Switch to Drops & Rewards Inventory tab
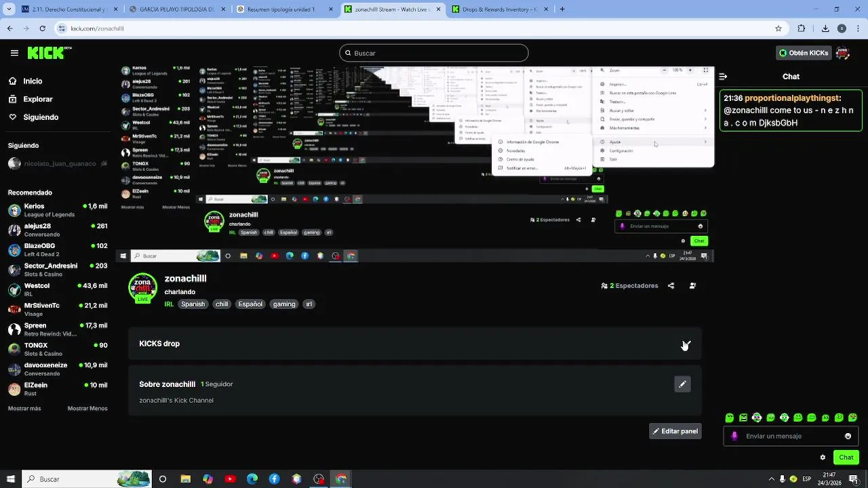The image size is (868, 488). 500,9
